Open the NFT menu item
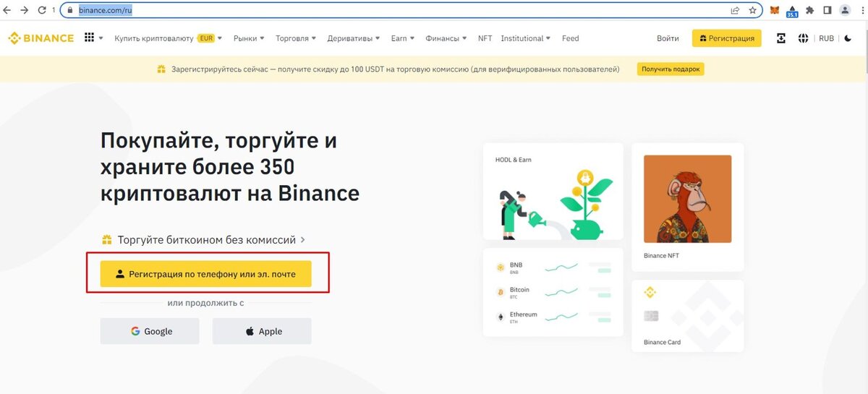Screen dimensions: 868x394 pos(485,38)
